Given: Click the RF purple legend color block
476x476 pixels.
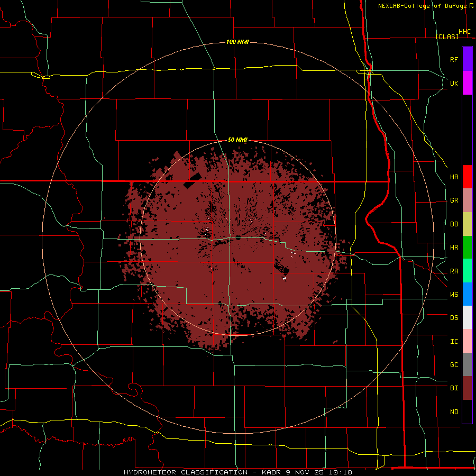Looking at the screenshot, I should pos(467,59).
